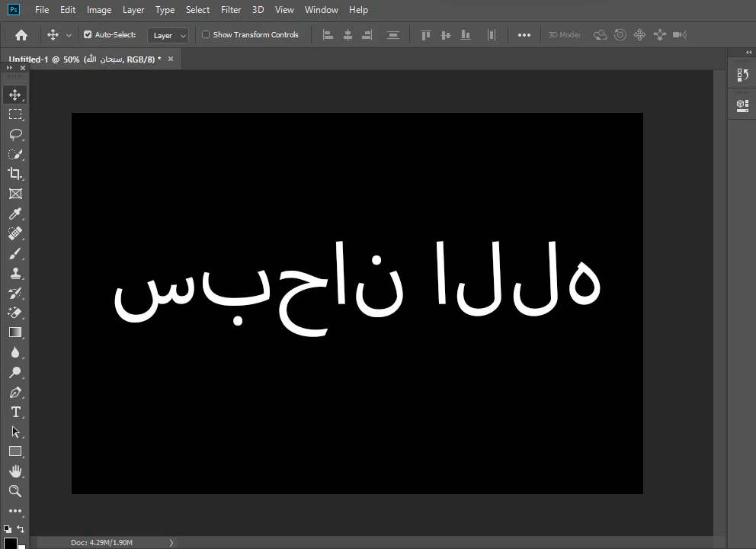
Task: Open more align and distribute options
Action: click(x=524, y=35)
